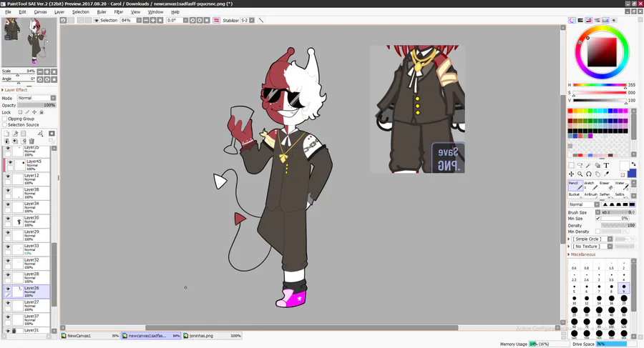Select the Water brush tool
Screen dimensions: 644x348
point(621,185)
